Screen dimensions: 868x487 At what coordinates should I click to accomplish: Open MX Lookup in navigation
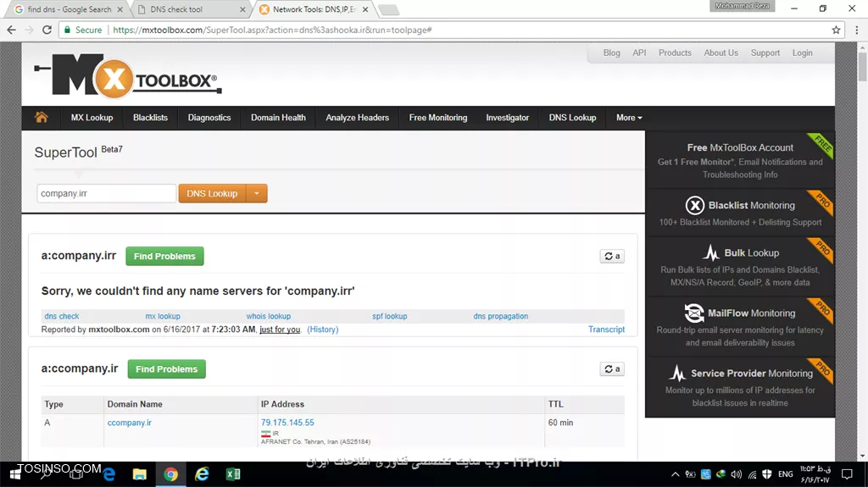click(x=92, y=118)
